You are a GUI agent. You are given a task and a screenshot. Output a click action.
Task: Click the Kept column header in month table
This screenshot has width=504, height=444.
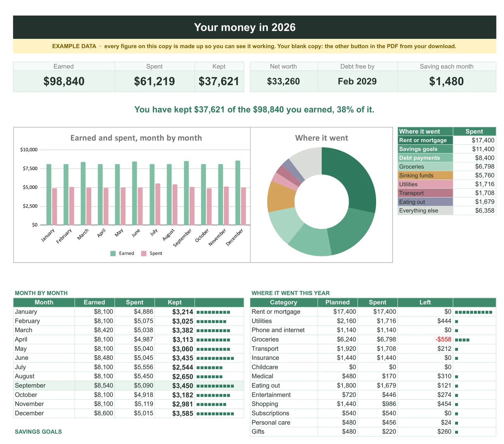point(175,303)
